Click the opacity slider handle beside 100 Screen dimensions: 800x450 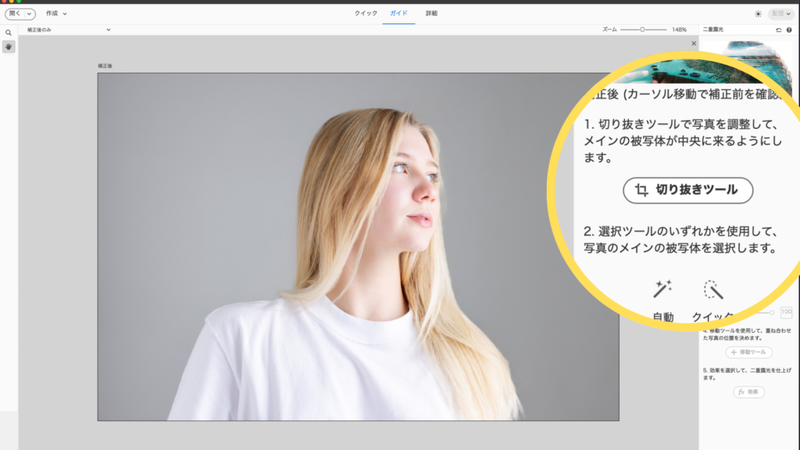(772, 312)
